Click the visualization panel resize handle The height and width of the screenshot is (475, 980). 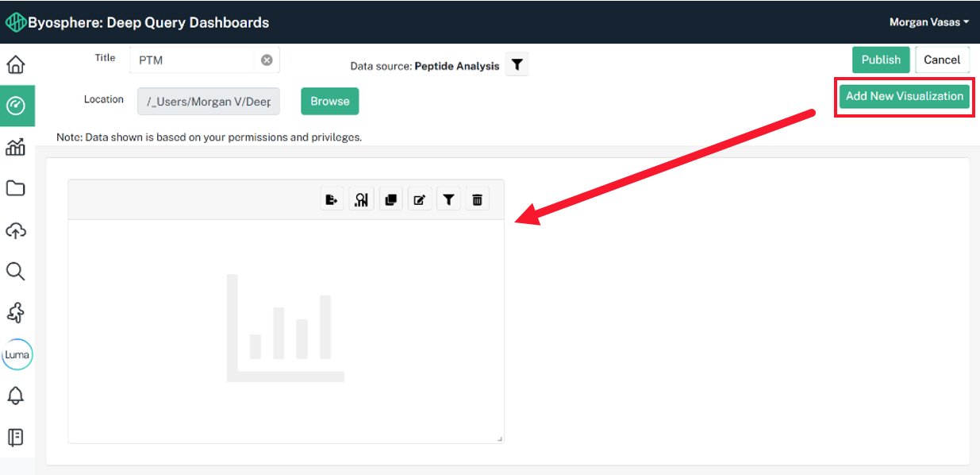500,438
